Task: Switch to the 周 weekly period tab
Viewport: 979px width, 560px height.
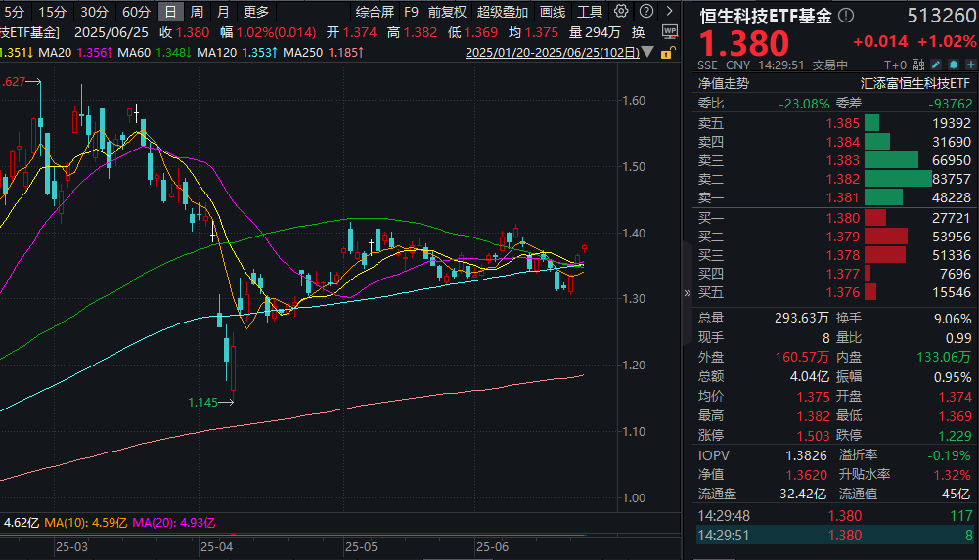Action: [198, 12]
